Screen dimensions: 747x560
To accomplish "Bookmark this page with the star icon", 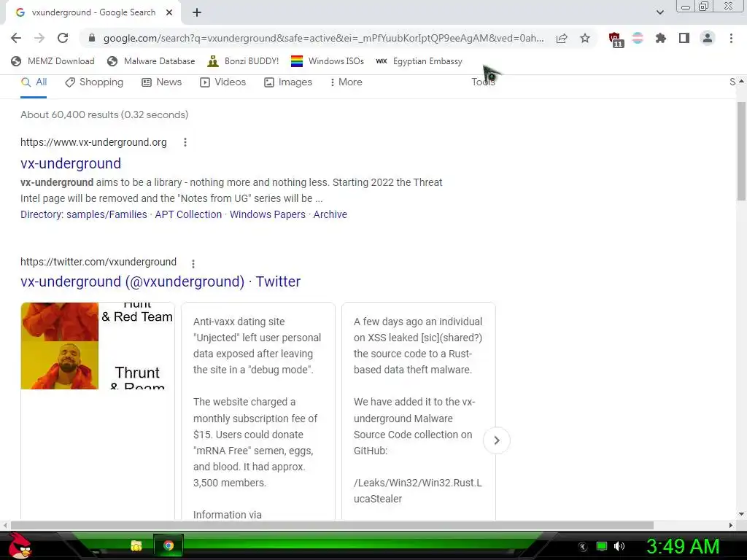I will (x=585, y=38).
